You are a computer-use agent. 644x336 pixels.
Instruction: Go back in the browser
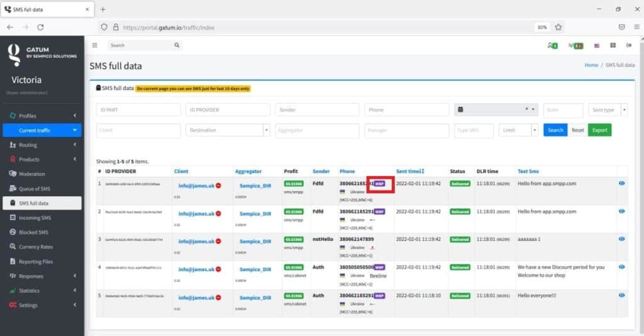(10, 27)
